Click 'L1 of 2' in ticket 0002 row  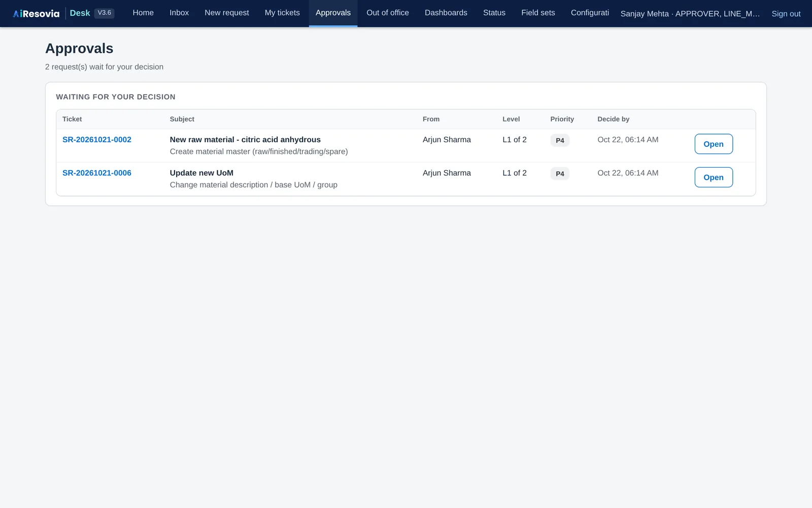tap(515, 140)
